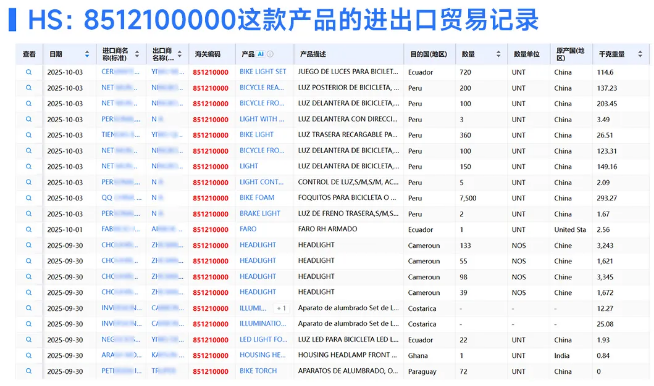
Task: Open importer link starting with QQ
Action: 121,198
